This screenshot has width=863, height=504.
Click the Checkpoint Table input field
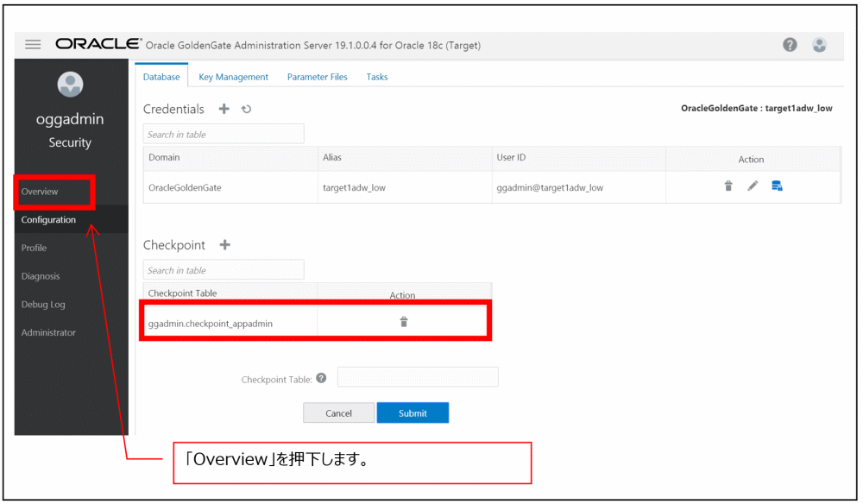pyautogui.click(x=418, y=377)
